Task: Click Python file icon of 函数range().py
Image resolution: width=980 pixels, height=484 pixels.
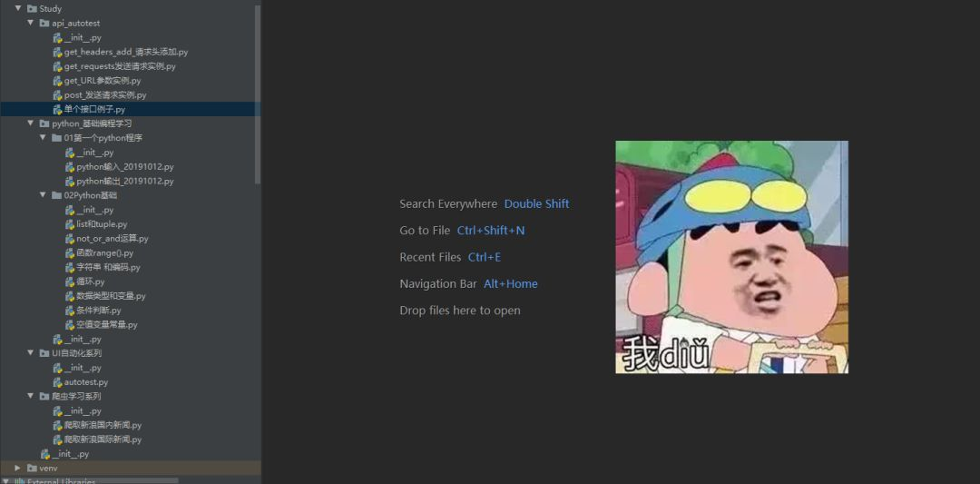Action: point(70,252)
